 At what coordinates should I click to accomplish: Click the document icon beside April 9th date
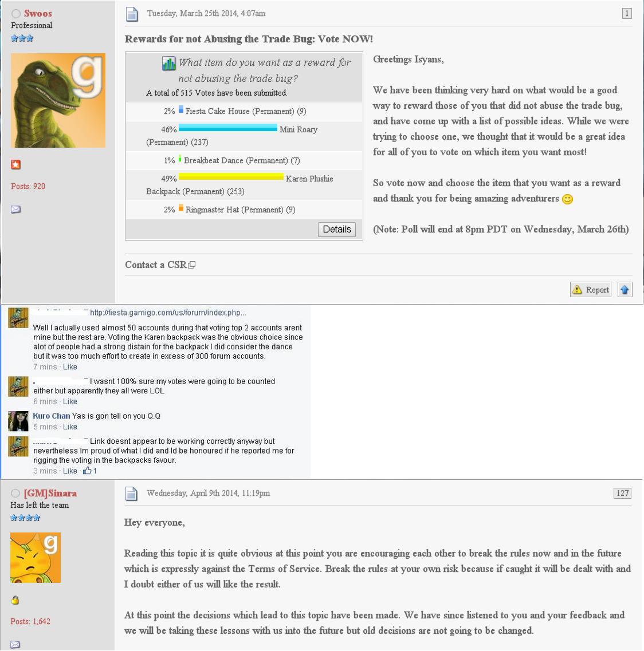[x=131, y=494]
